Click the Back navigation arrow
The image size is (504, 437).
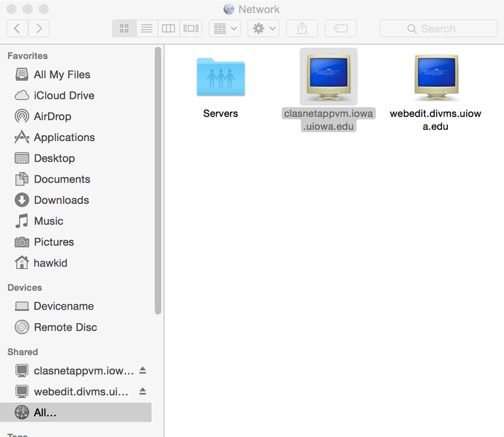coord(17,28)
